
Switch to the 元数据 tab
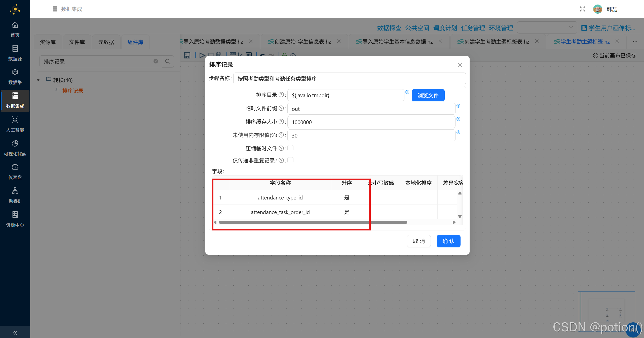(x=106, y=42)
